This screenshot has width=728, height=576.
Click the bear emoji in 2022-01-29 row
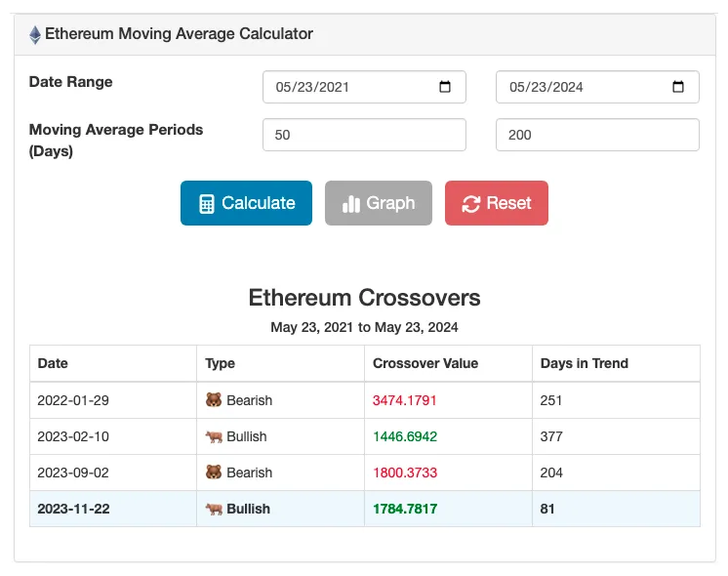point(214,399)
